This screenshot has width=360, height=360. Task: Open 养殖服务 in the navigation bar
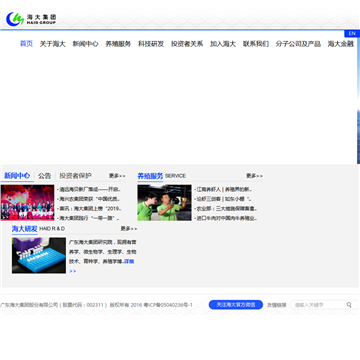[x=118, y=44]
